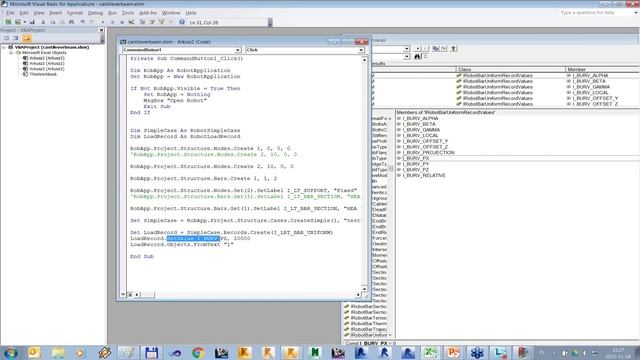Collapse the Microsoft Excel Objects folder
Image resolution: width=640 pixels, height=360 pixels.
tap(11, 53)
